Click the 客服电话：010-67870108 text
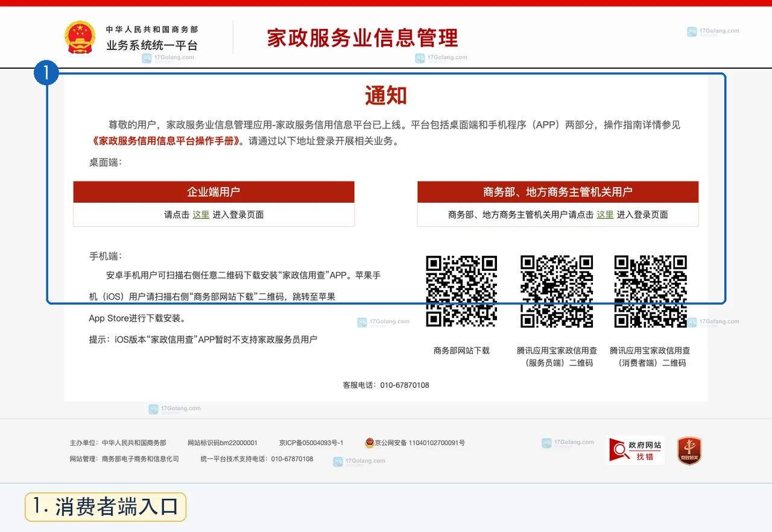772x532 pixels. tap(386, 385)
